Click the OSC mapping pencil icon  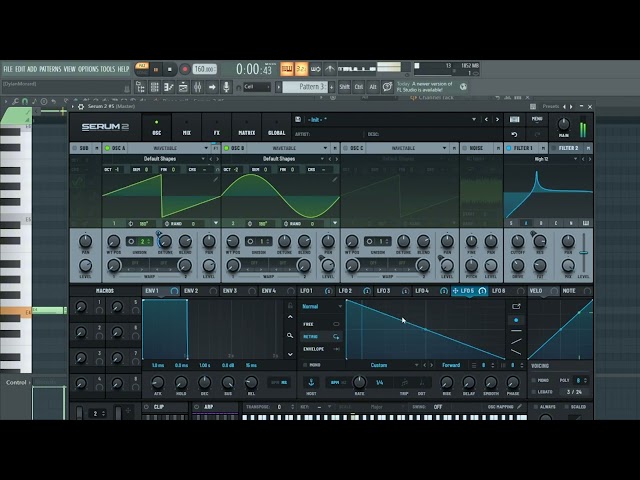519,407
